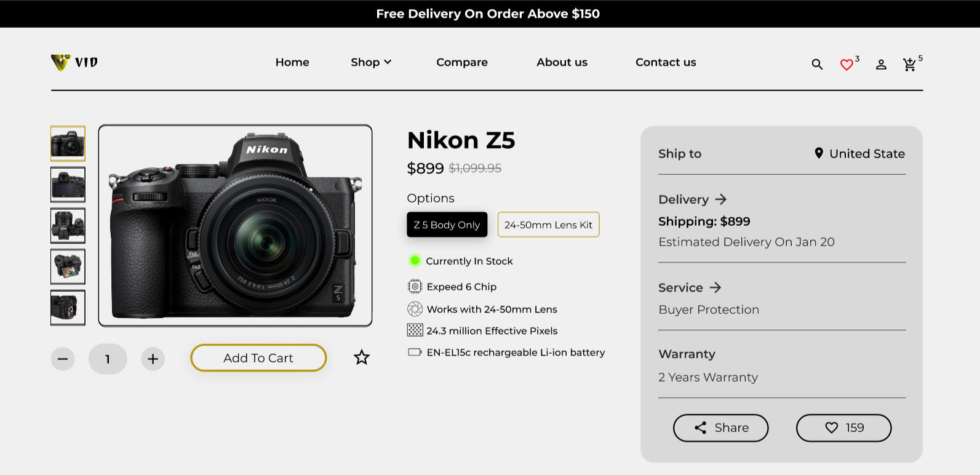The image size is (980, 475).
Task: Click the Shipping: $899 text
Action: [x=704, y=222]
